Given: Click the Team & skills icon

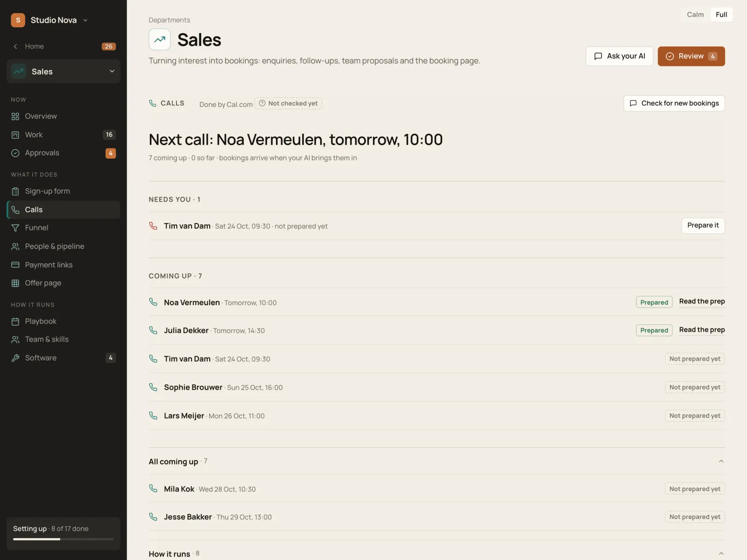Looking at the screenshot, I should tap(15, 340).
